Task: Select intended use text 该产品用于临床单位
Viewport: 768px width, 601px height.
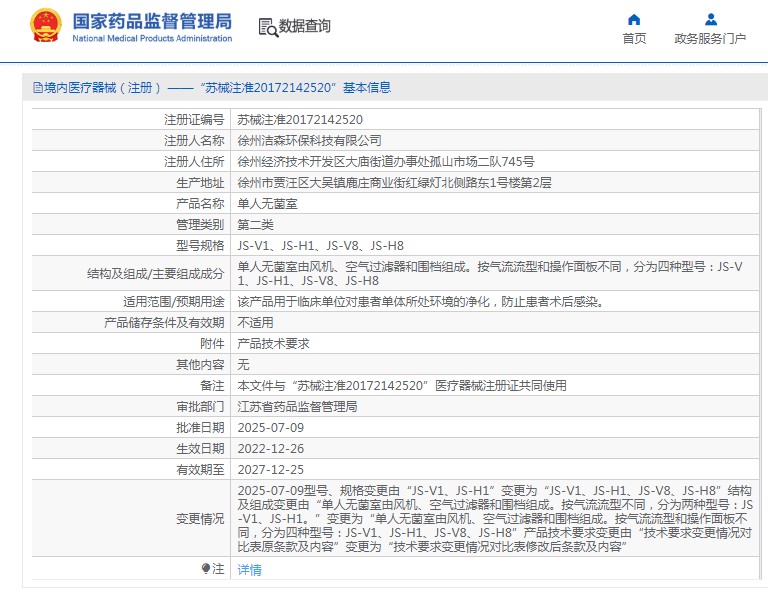Action: tap(420, 302)
